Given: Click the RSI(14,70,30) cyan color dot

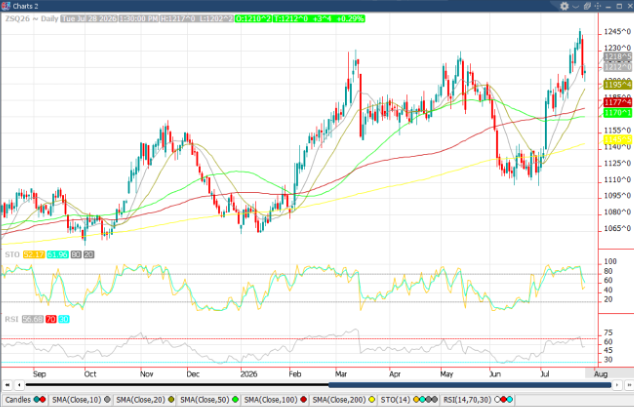Looking at the screenshot, I should [x=510, y=400].
